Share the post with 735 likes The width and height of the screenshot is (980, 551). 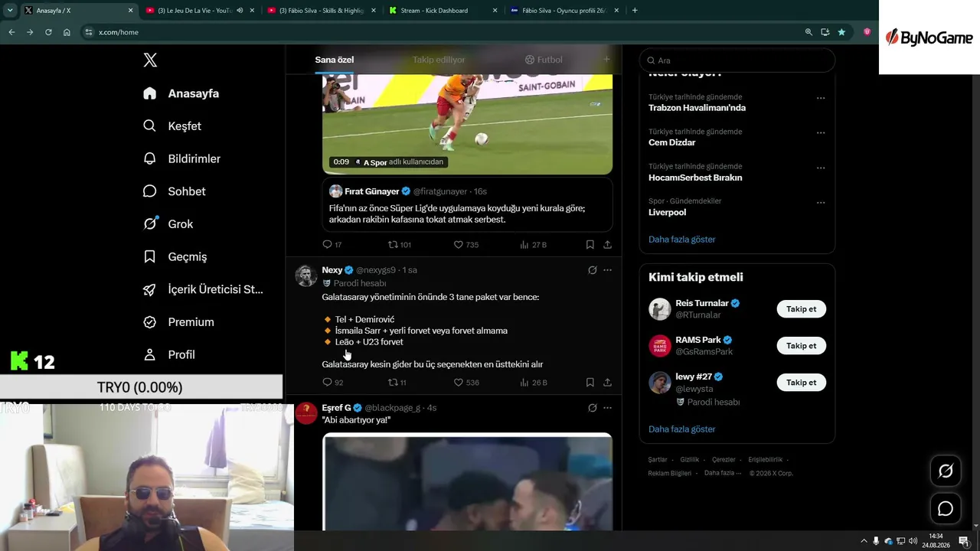[607, 245]
